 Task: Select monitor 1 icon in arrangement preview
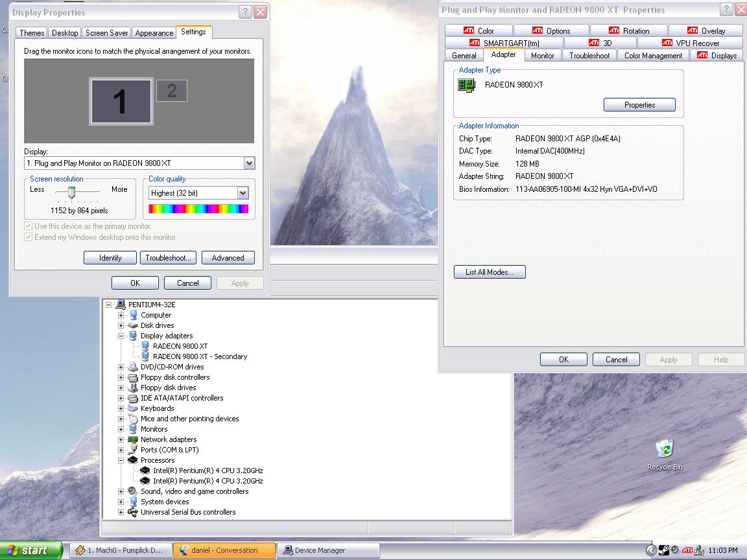(x=121, y=101)
